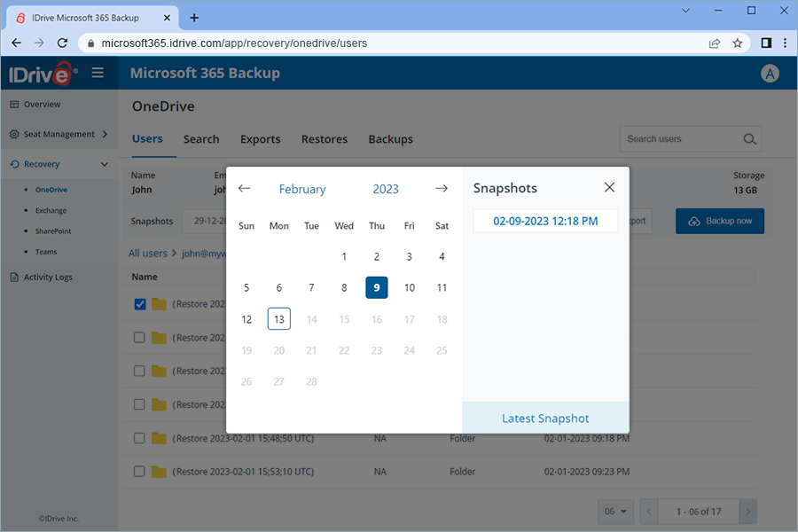Screen dimensions: 798x532
Task: Check the third Restore folder checkbox
Action: 139,371
